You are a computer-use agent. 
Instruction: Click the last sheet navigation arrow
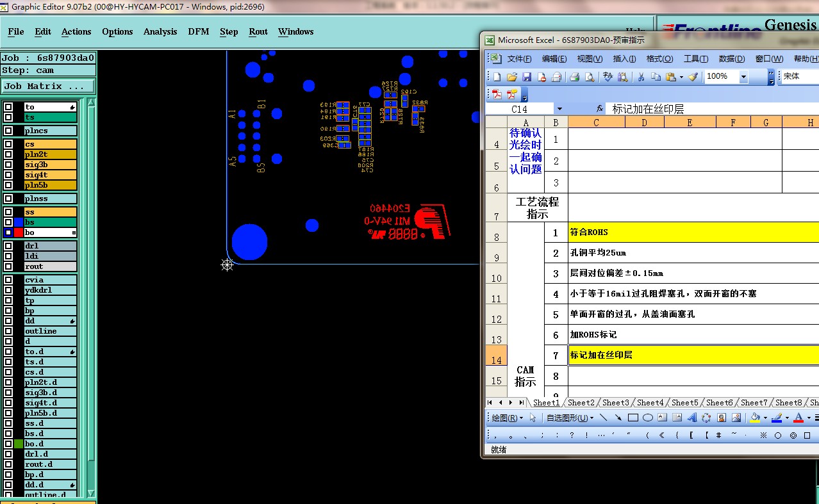521,403
